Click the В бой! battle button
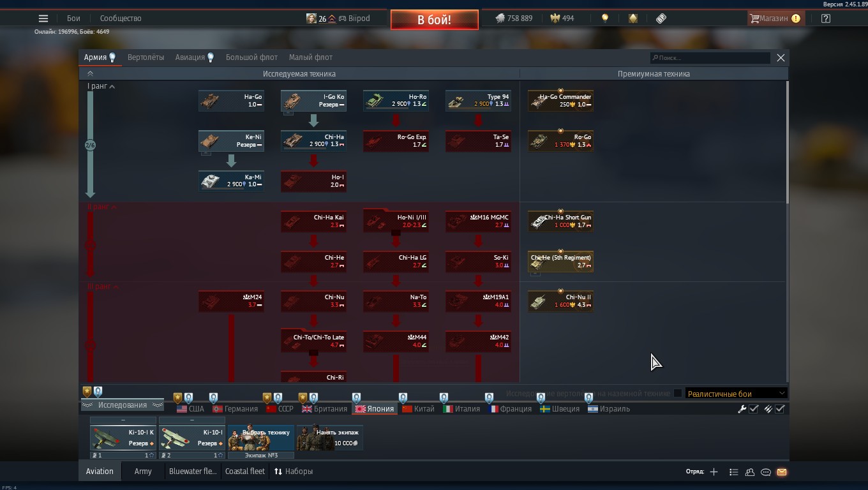Screen dimensions: 868x490 (x=435, y=20)
